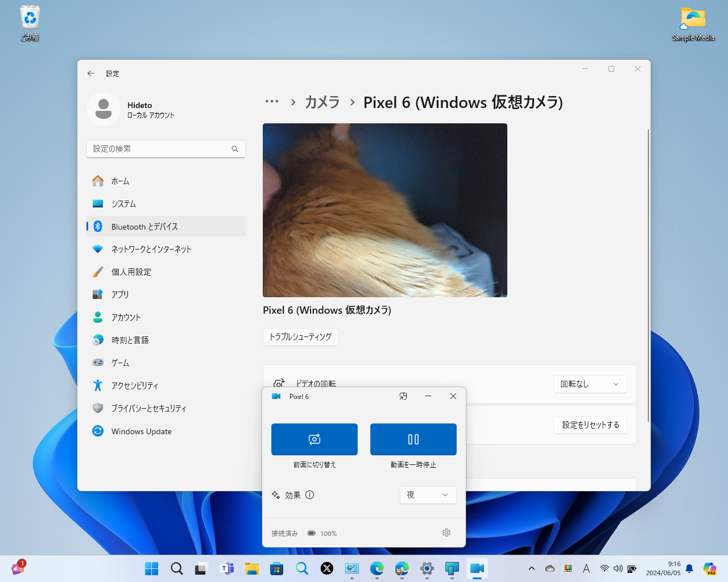The height and width of the screenshot is (582, 728).
Task: Open the 回転なし video rotation dropdown
Action: [590, 384]
